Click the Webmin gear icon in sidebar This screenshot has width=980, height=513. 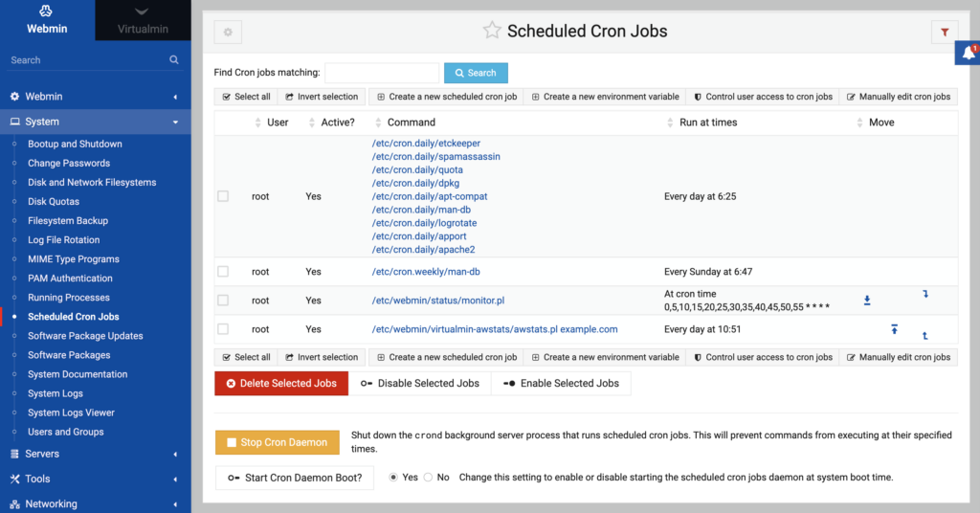pyautogui.click(x=14, y=97)
